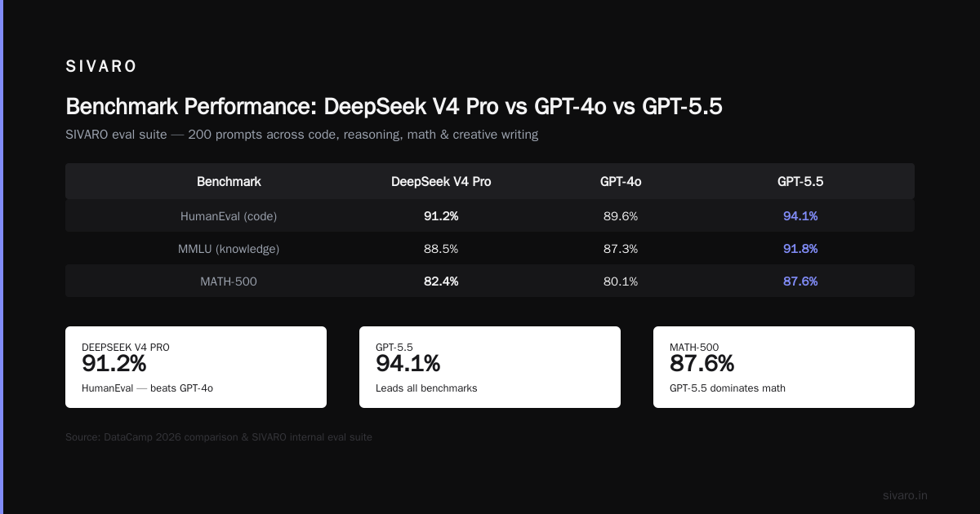Click the 87.3% table cell
980x514 pixels.
click(x=621, y=249)
